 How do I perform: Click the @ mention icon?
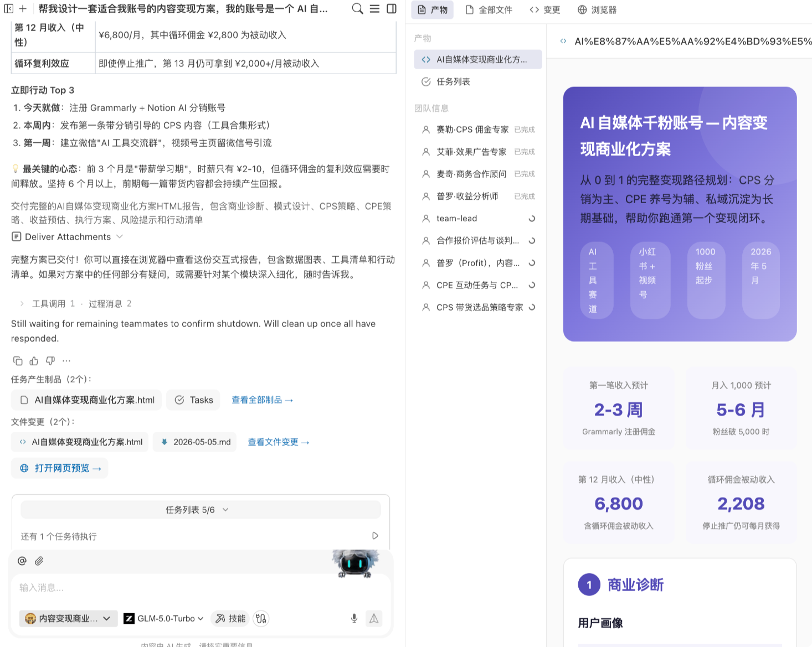click(22, 561)
